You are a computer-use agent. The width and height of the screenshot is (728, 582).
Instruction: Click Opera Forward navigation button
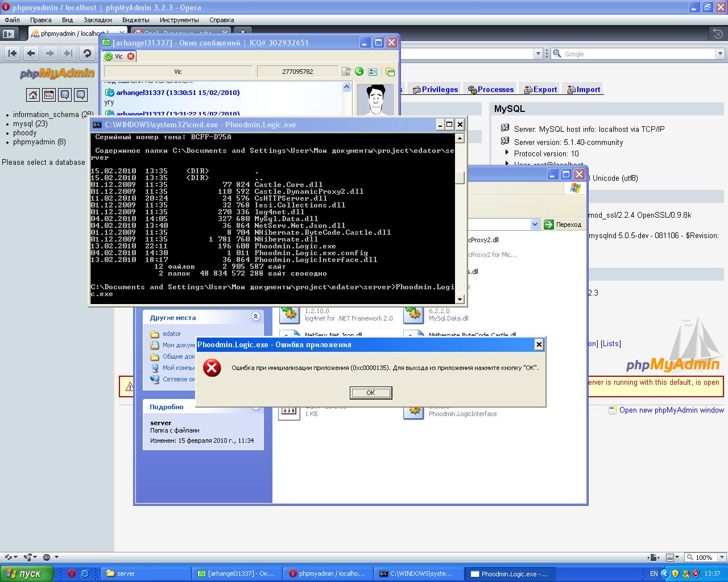coord(50,53)
